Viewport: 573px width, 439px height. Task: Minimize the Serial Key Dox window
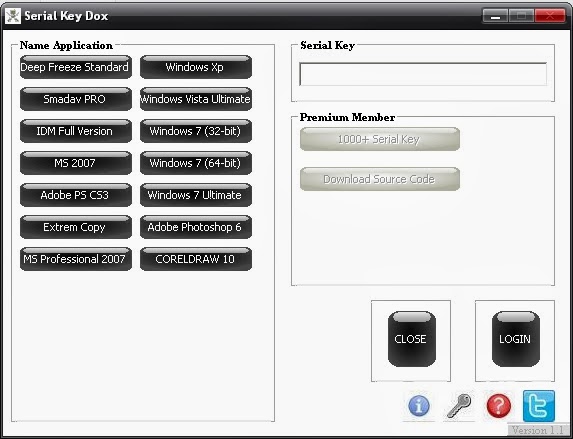495,16
